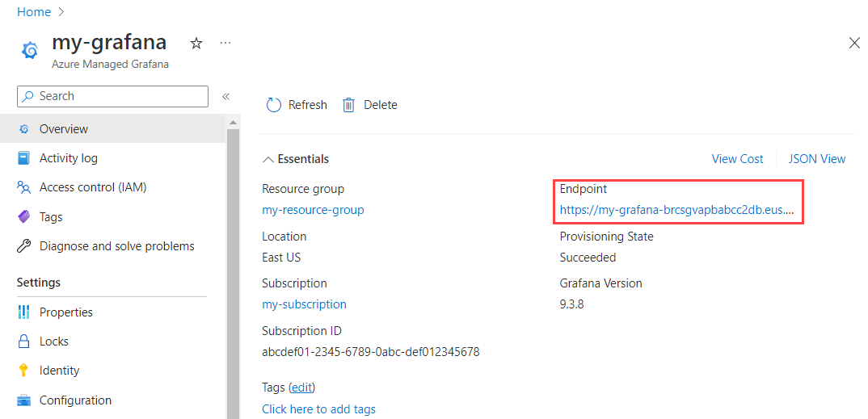Click the Activity log icon
This screenshot has width=868, height=419.
coord(23,158)
